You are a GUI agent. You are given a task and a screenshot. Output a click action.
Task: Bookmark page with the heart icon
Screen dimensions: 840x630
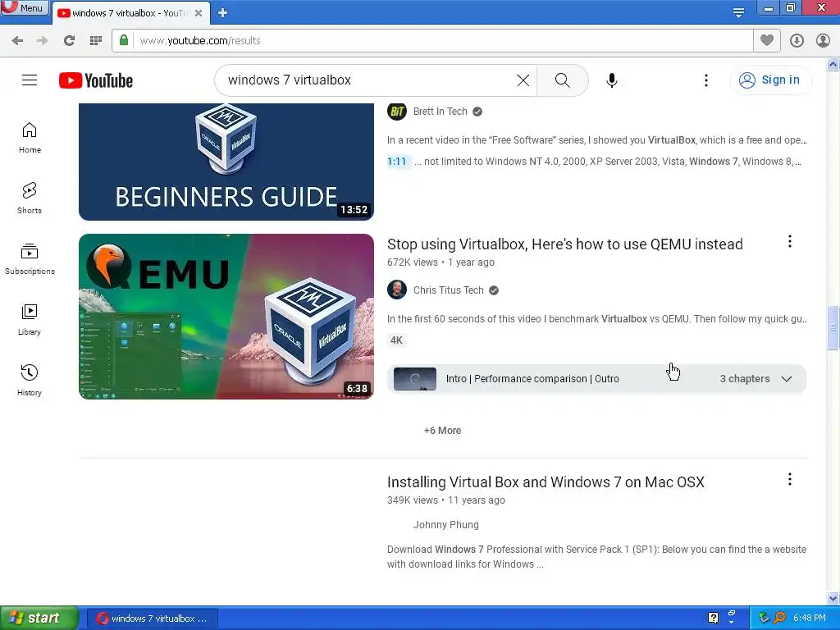click(767, 41)
